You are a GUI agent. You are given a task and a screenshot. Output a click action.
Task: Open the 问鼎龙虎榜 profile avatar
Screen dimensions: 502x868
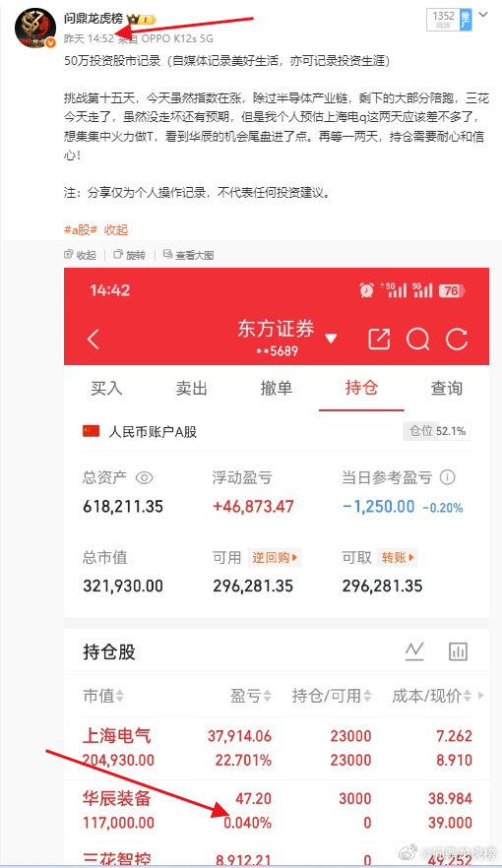34,28
